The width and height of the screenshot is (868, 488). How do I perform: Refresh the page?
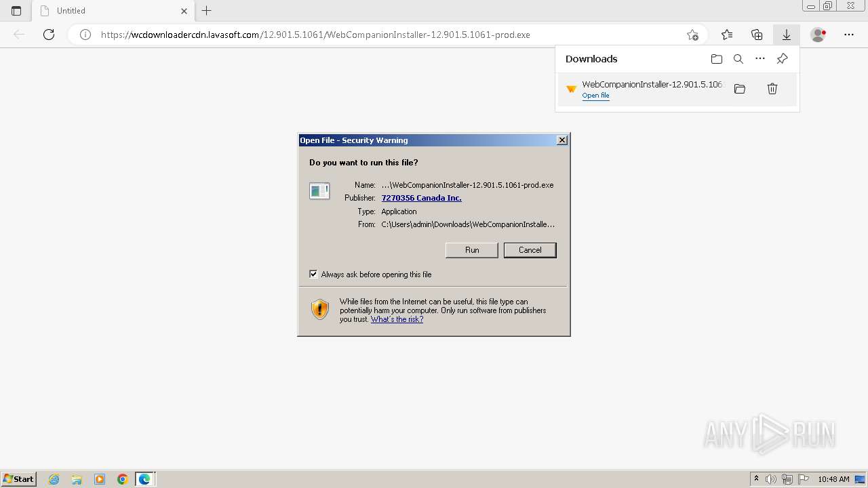(49, 35)
